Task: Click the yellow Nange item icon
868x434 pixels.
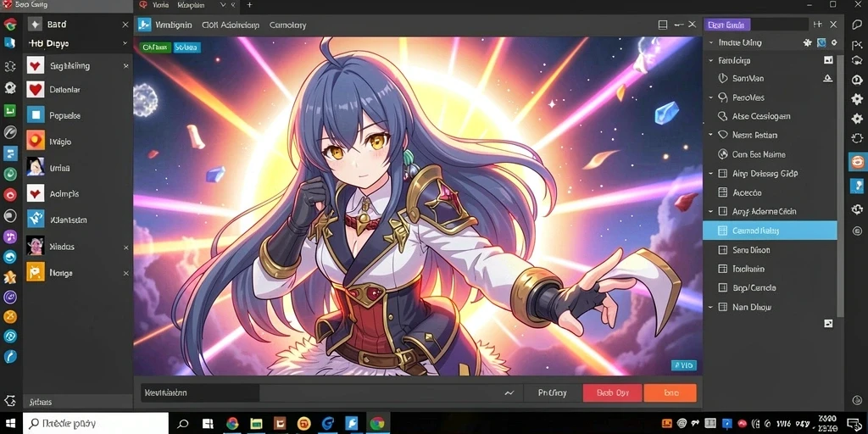Action: [36, 272]
